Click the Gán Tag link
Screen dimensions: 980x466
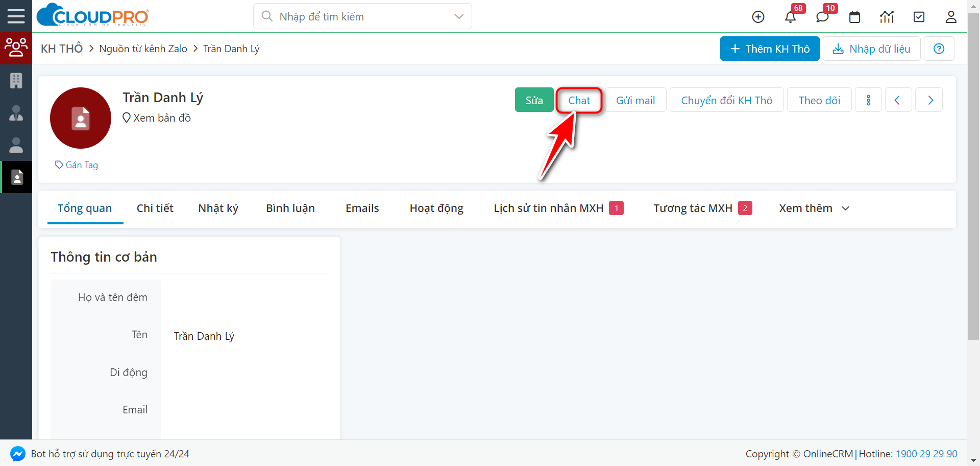click(77, 165)
